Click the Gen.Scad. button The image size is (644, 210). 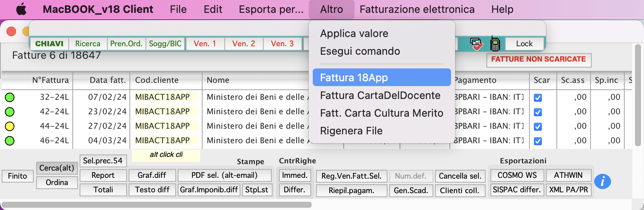[411, 190]
